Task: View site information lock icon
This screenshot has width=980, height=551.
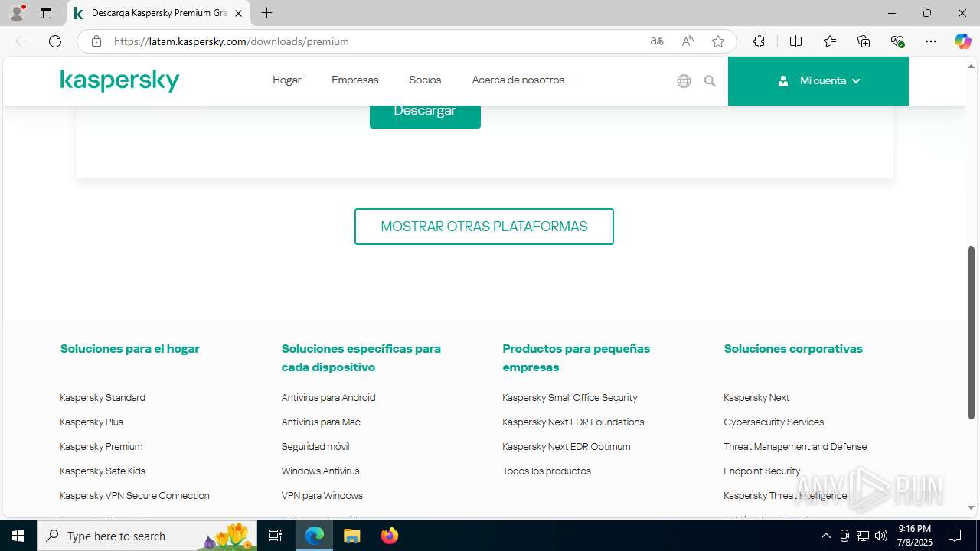Action: point(96,41)
